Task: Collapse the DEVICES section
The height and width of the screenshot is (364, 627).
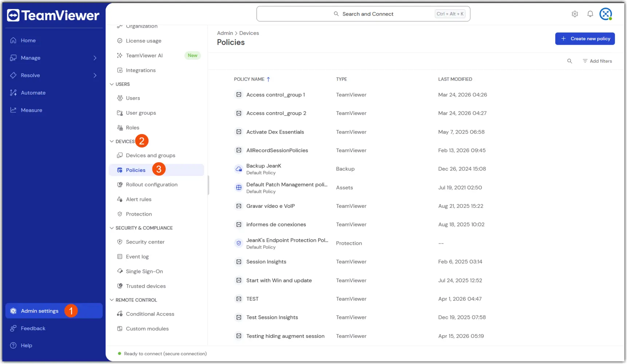Action: (112, 141)
